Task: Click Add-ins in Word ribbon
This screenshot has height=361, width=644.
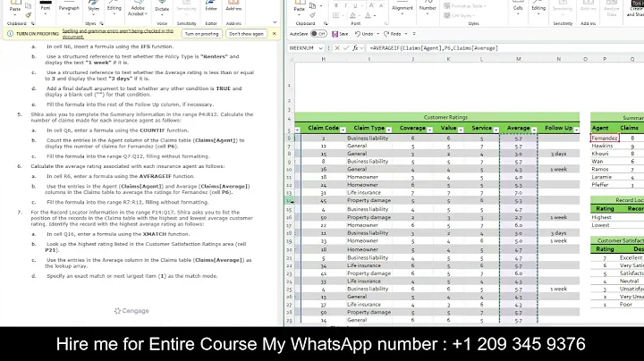Action: 233,6
